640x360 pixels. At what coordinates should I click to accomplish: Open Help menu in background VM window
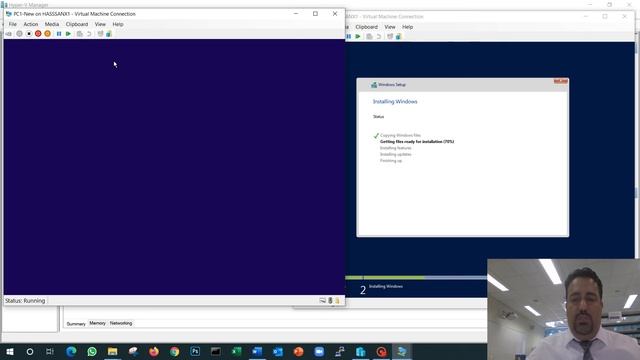[x=407, y=27]
